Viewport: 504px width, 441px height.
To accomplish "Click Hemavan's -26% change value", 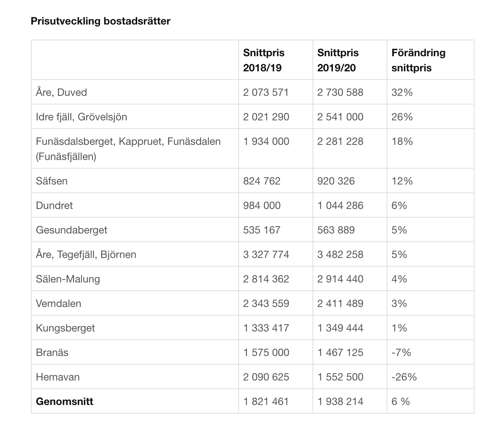I will (x=404, y=377).
